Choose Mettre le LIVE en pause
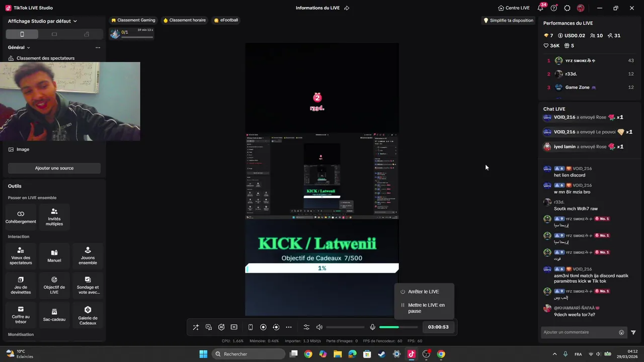 coord(424,308)
